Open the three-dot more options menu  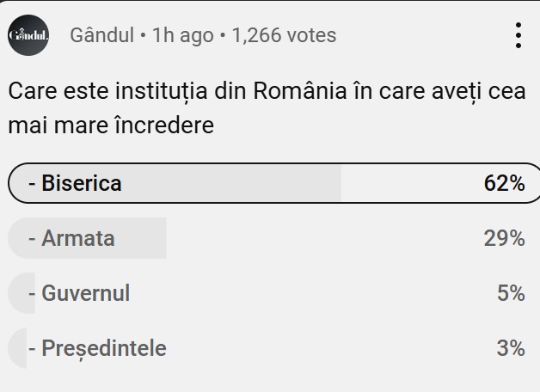(x=518, y=35)
